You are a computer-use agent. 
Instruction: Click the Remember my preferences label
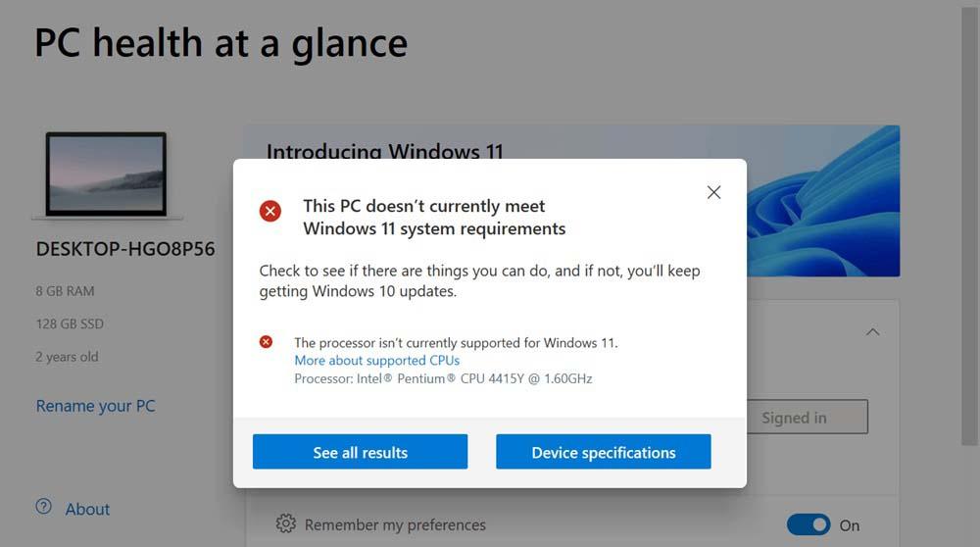click(x=395, y=525)
